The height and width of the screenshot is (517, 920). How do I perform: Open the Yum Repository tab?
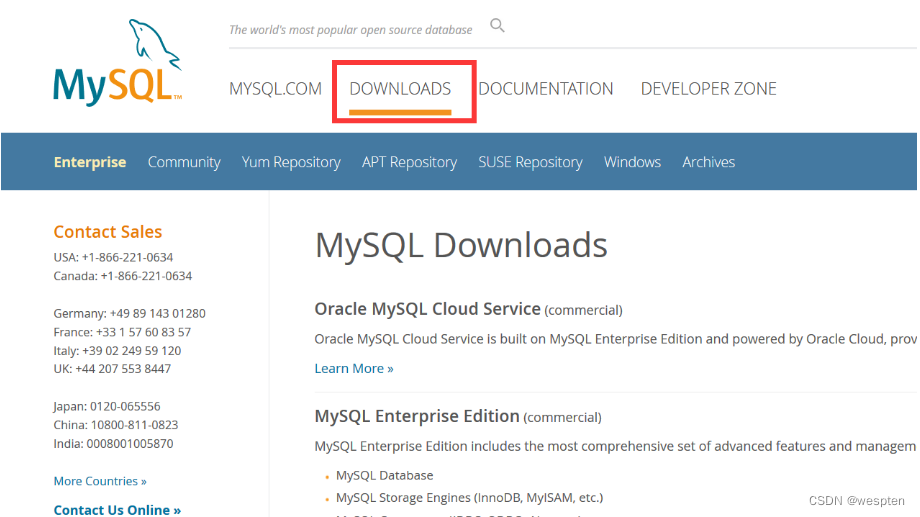click(291, 162)
